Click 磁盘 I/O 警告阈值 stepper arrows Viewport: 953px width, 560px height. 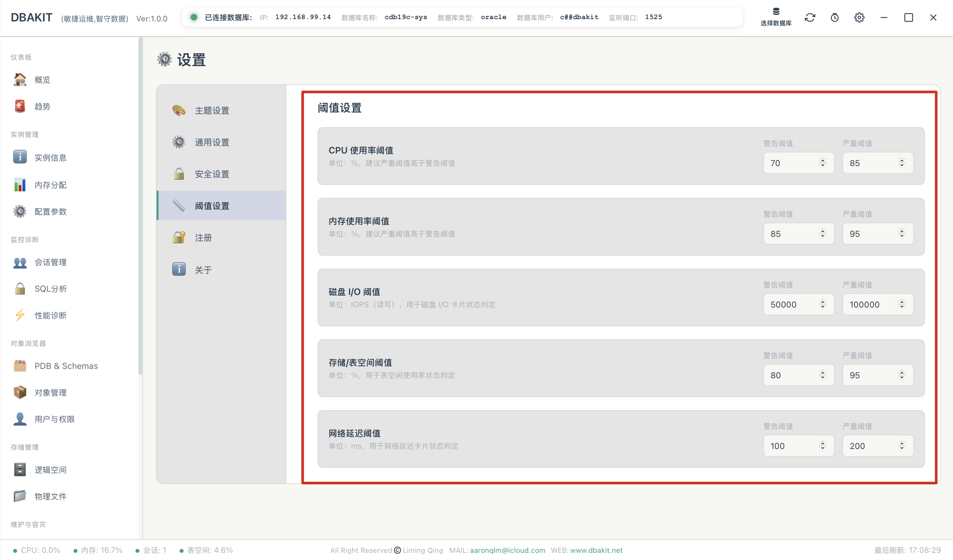[822, 304]
